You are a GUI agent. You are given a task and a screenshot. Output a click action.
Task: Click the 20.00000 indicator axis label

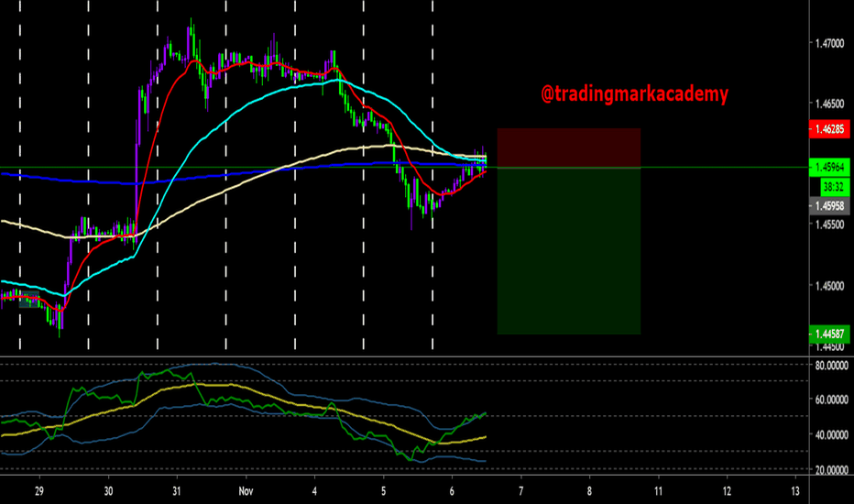click(x=832, y=470)
